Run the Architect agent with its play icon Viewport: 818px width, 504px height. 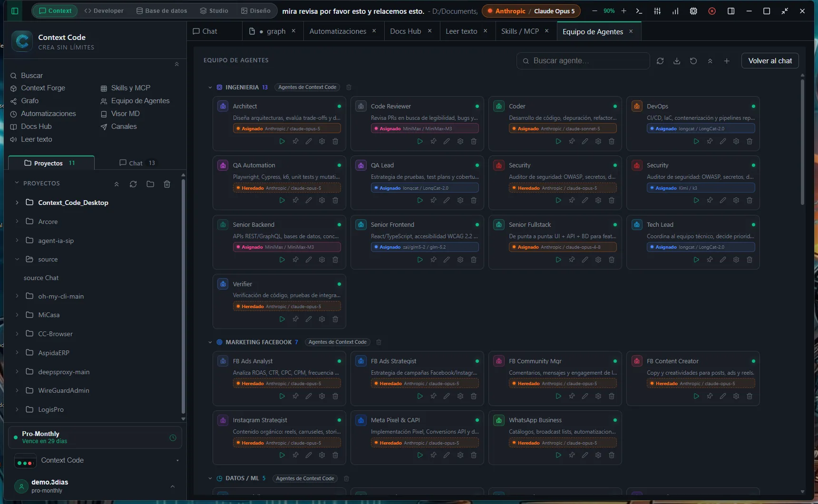282,141
